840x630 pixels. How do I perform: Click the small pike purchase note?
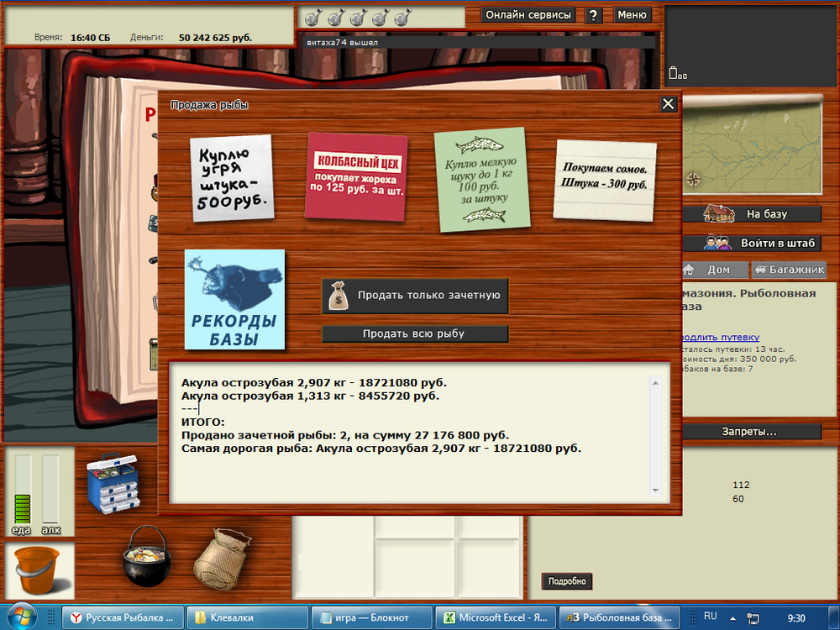(481, 180)
